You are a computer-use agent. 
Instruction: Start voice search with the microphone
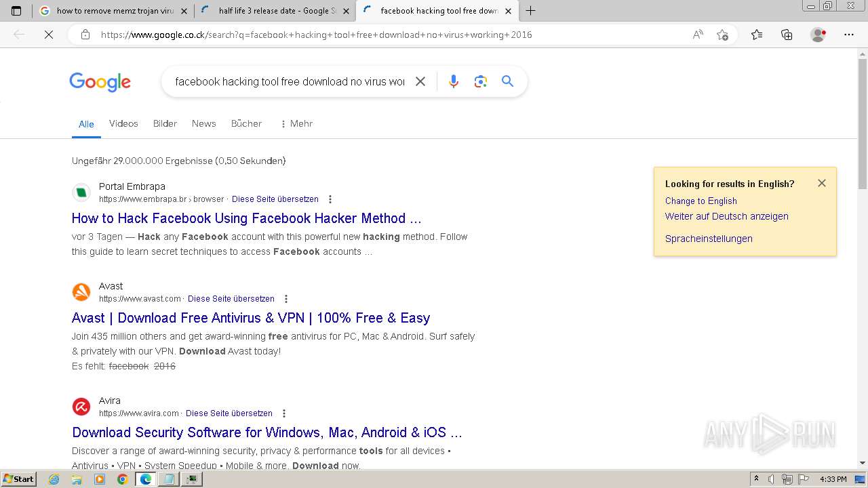point(454,81)
